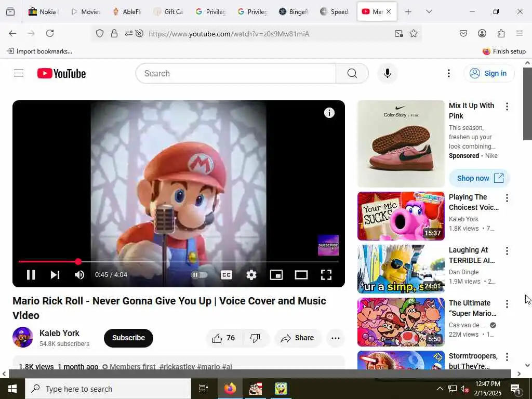532x399 pixels.
Task: Like the video with thumbs up
Action: (x=224, y=338)
